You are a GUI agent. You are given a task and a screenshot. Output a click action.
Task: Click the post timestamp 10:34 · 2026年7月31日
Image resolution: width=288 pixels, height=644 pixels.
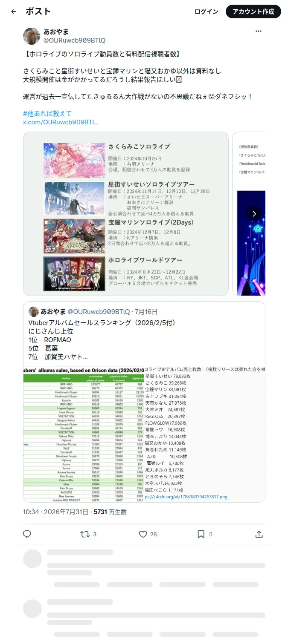pos(56,512)
